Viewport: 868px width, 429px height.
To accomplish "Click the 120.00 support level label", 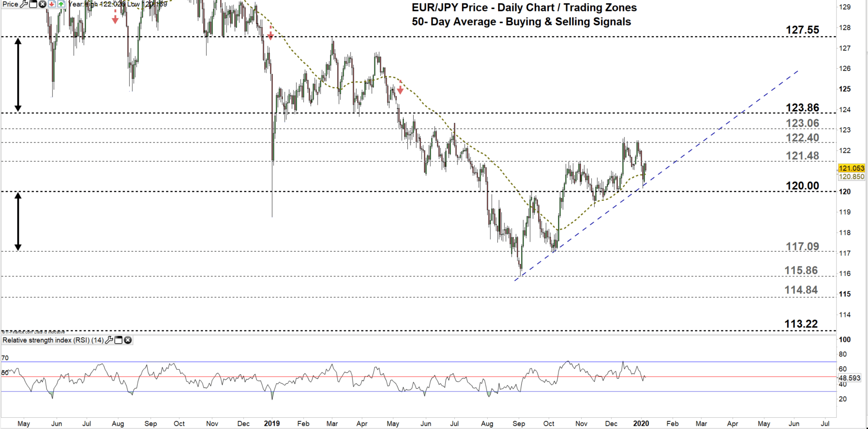I will pyautogui.click(x=803, y=186).
